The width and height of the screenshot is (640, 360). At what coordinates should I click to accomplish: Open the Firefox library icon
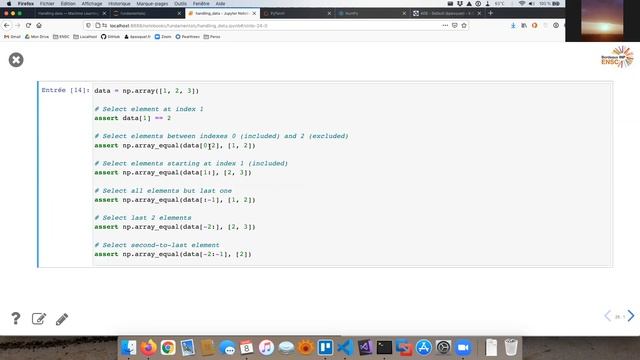pos(524,25)
